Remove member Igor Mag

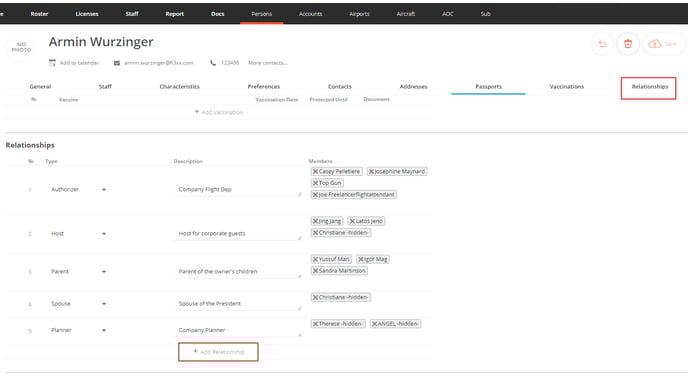tap(361, 259)
